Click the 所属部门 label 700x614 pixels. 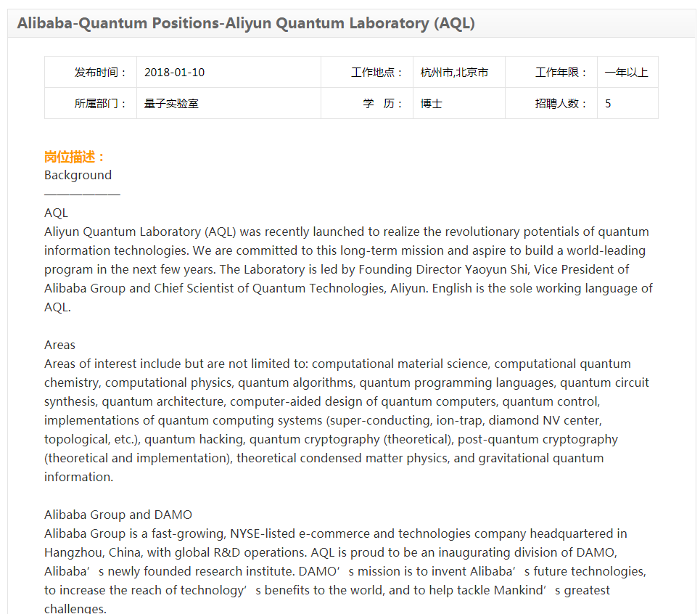point(100,104)
